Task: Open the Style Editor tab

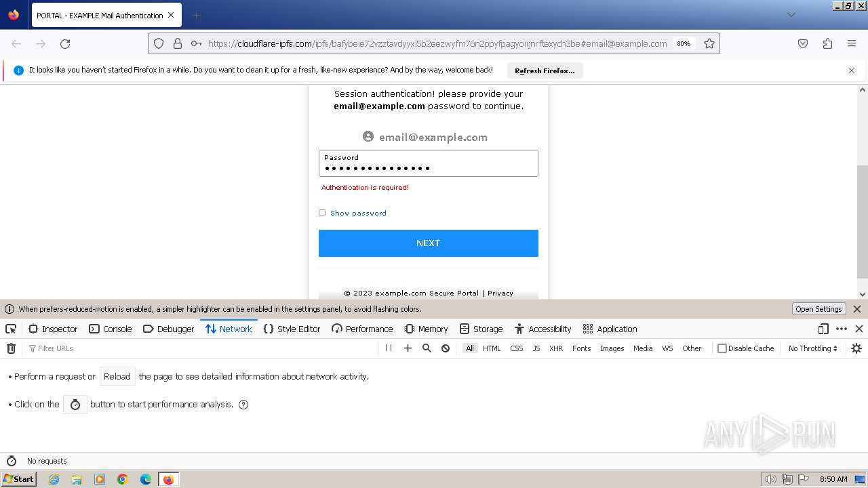Action: [x=292, y=329]
